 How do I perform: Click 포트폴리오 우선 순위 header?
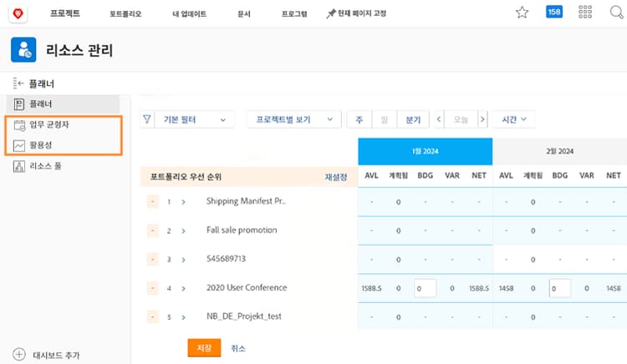click(x=186, y=177)
